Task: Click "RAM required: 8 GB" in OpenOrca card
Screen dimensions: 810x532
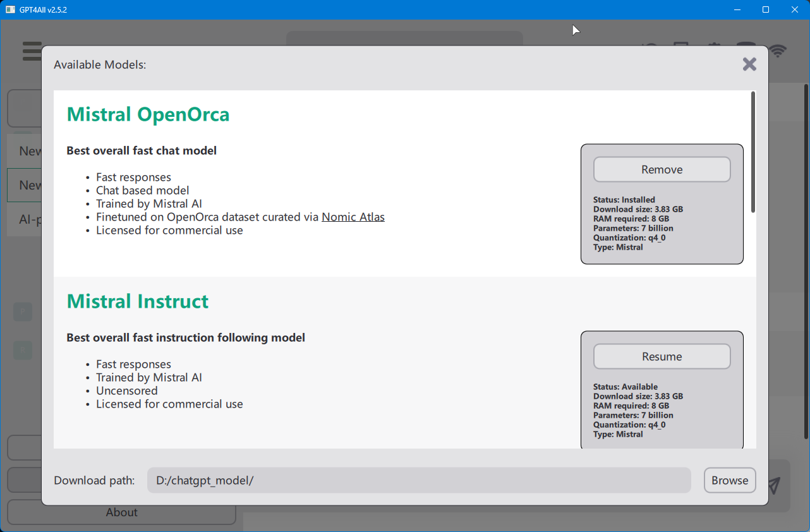Action: coord(631,219)
